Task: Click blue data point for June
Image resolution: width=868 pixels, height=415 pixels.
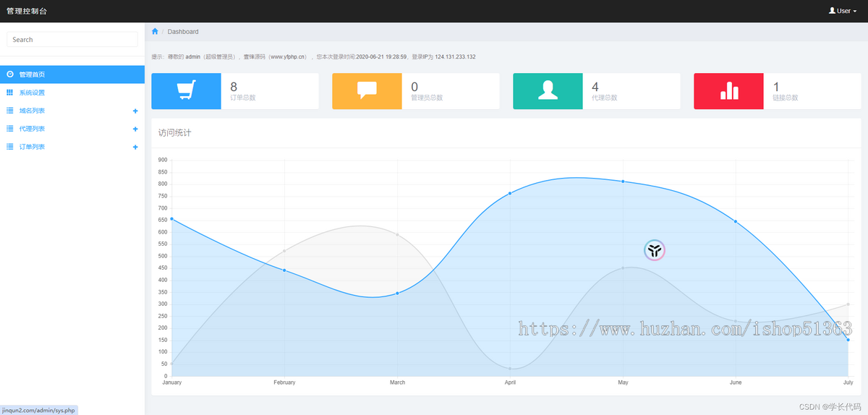Action: point(736,221)
